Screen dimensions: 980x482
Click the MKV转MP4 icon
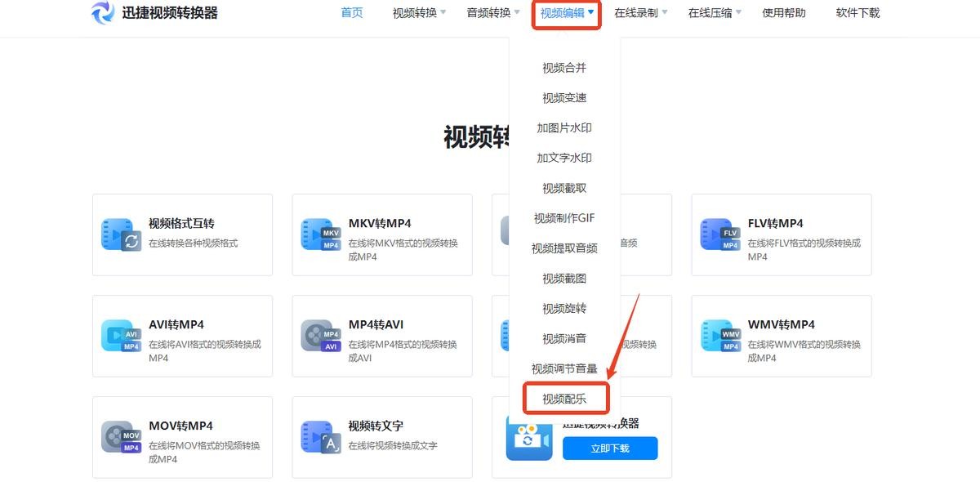pyautogui.click(x=320, y=234)
